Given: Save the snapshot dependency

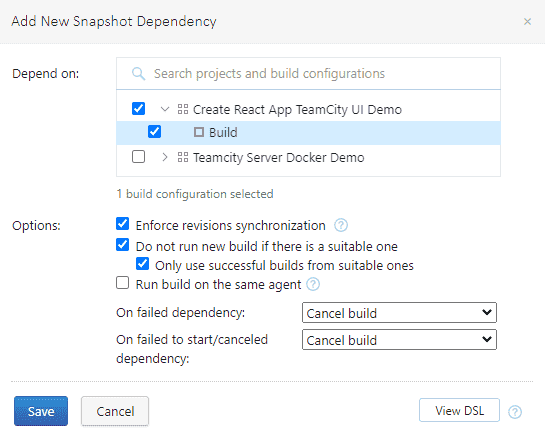Looking at the screenshot, I should pyautogui.click(x=41, y=411).
